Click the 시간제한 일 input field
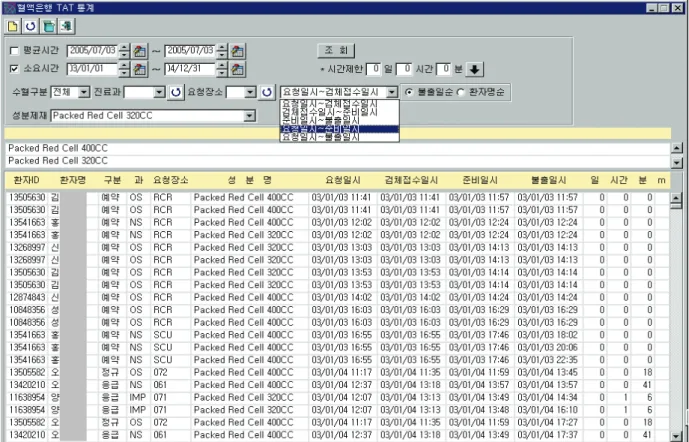This screenshot has height=442, width=689. [x=373, y=69]
